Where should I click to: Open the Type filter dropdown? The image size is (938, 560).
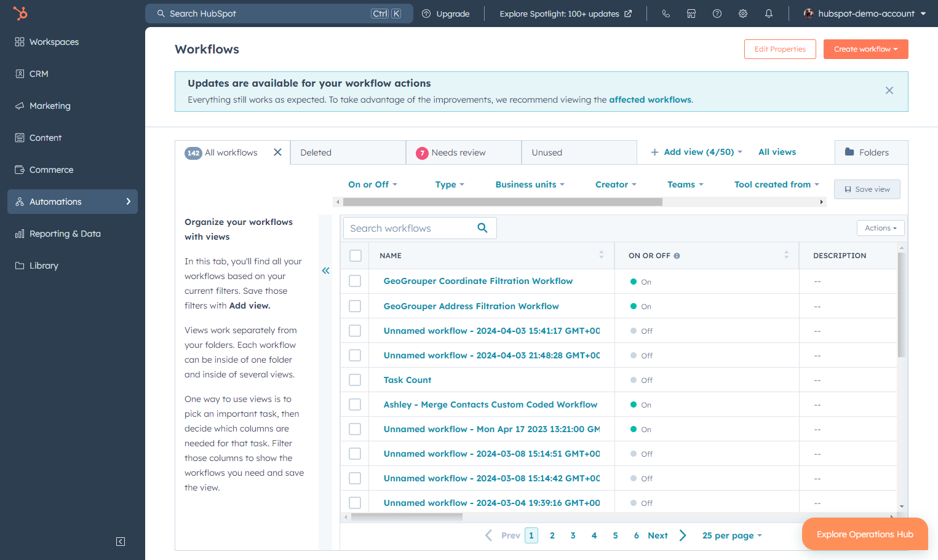point(450,184)
